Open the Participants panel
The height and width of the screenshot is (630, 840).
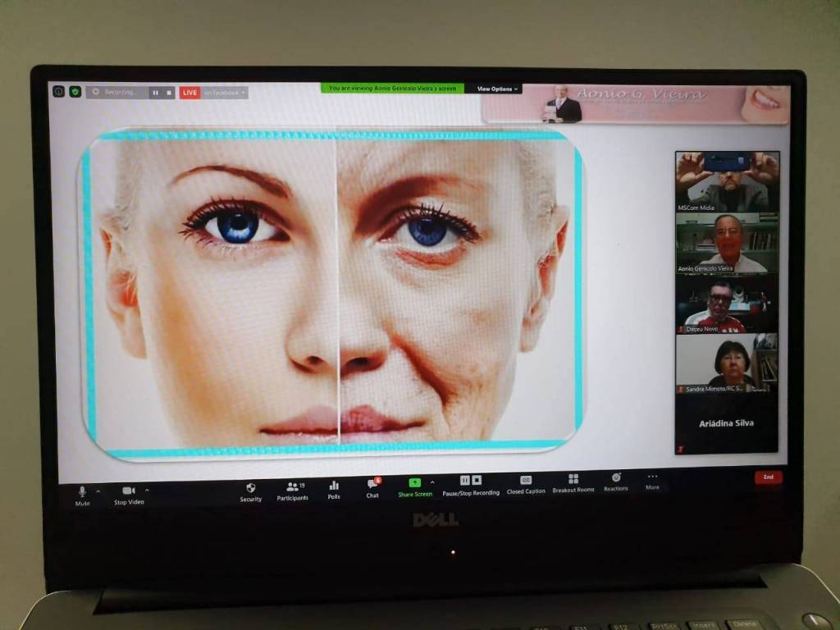click(x=293, y=488)
